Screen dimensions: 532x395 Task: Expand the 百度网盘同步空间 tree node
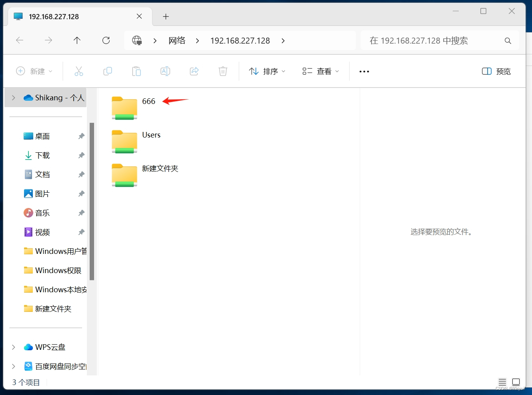pyautogui.click(x=14, y=367)
